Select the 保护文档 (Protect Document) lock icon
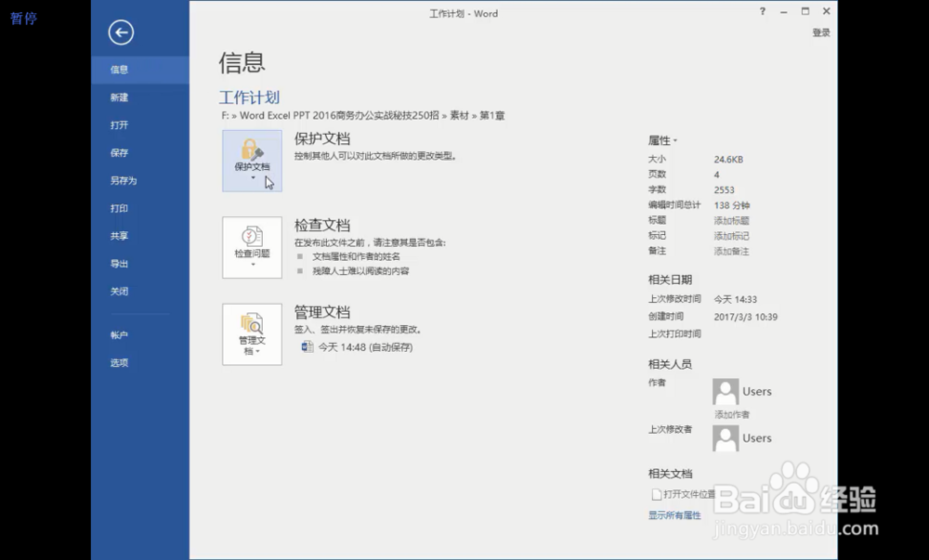The width and height of the screenshot is (929, 560). pos(251,149)
